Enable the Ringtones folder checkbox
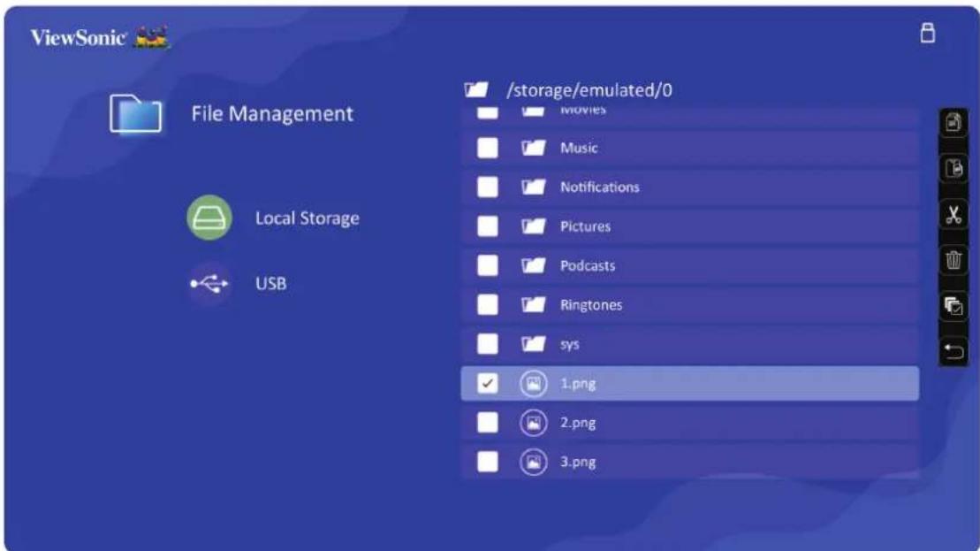Image resolution: width=980 pixels, height=551 pixels. tap(488, 305)
